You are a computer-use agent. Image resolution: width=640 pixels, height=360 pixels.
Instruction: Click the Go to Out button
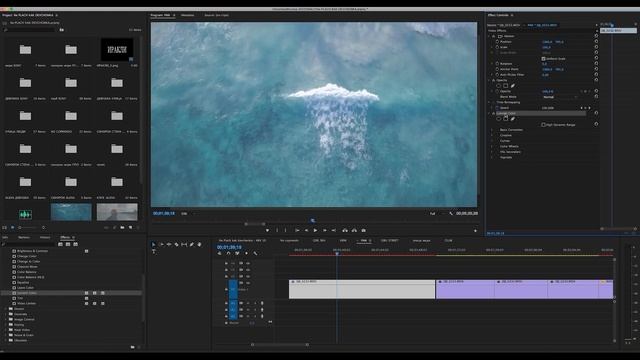pos(333,231)
